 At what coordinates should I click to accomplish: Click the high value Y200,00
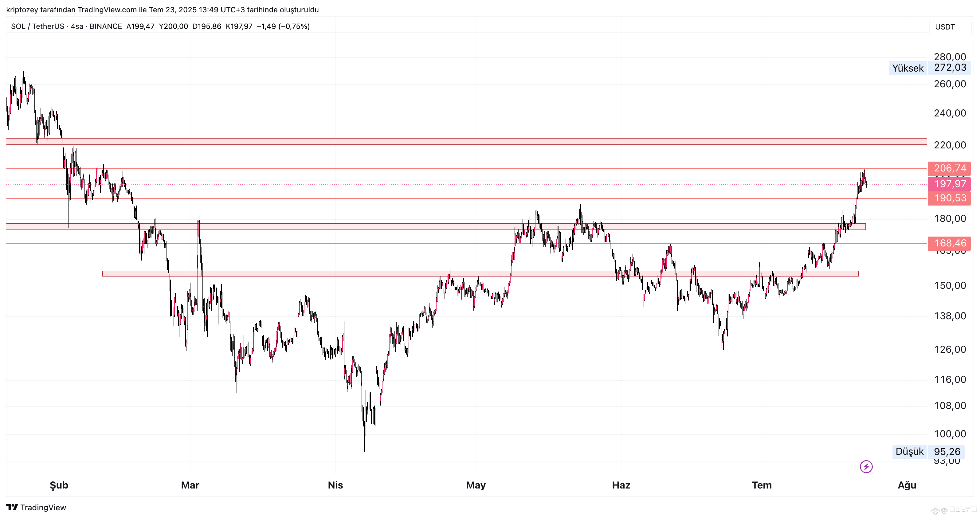[174, 26]
